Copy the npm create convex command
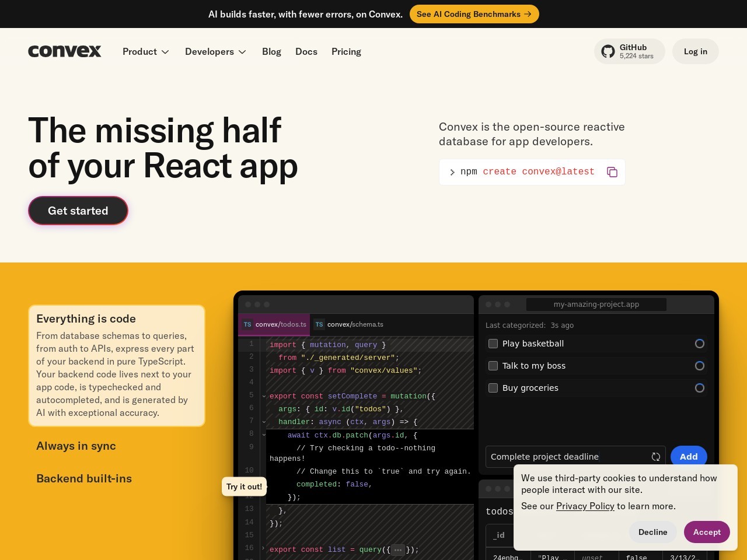 point(612,172)
